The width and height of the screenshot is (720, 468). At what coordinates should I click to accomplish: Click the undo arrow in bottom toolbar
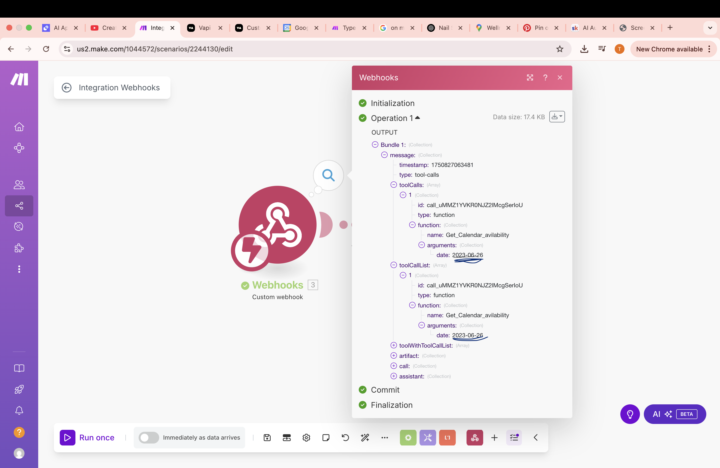point(345,438)
